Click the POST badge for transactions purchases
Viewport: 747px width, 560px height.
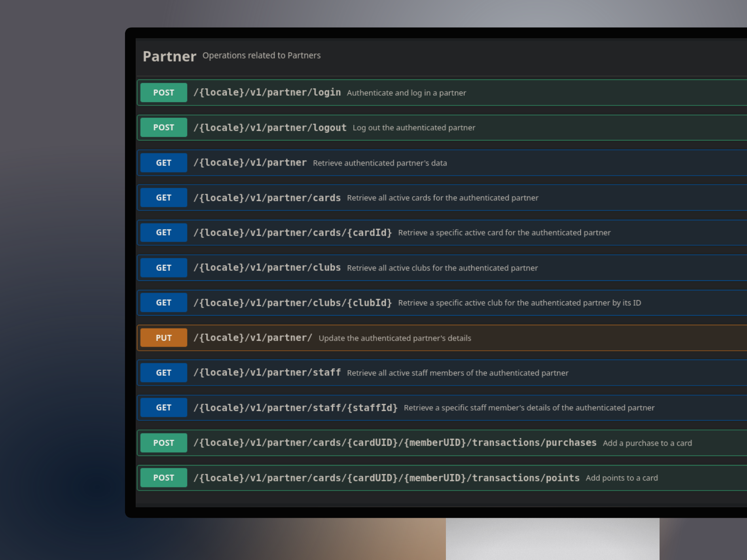point(163,443)
